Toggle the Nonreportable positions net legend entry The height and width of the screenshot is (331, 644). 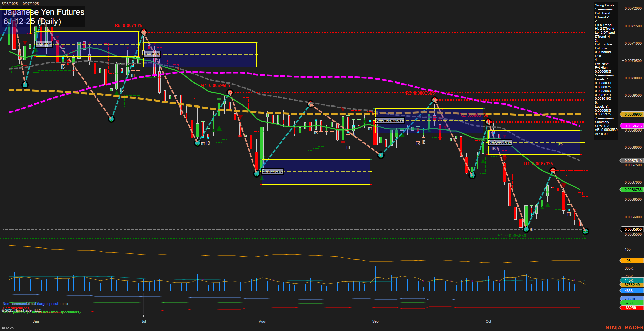click(x=41, y=312)
